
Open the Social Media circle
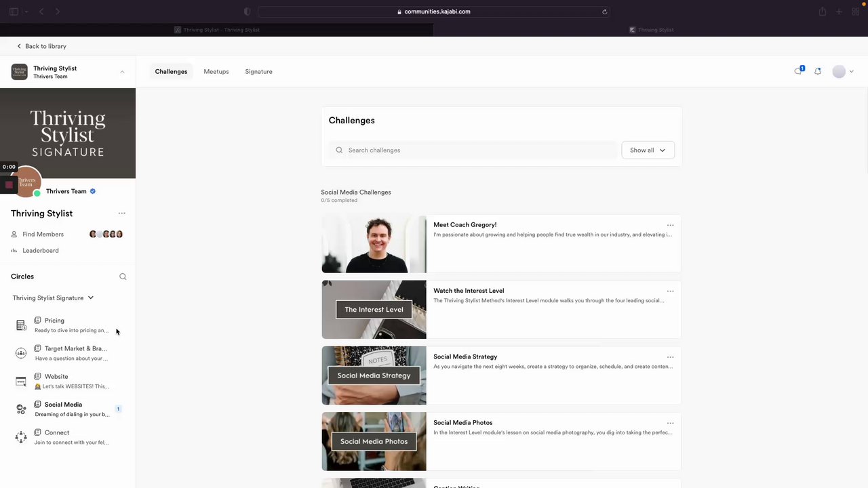pos(68,409)
